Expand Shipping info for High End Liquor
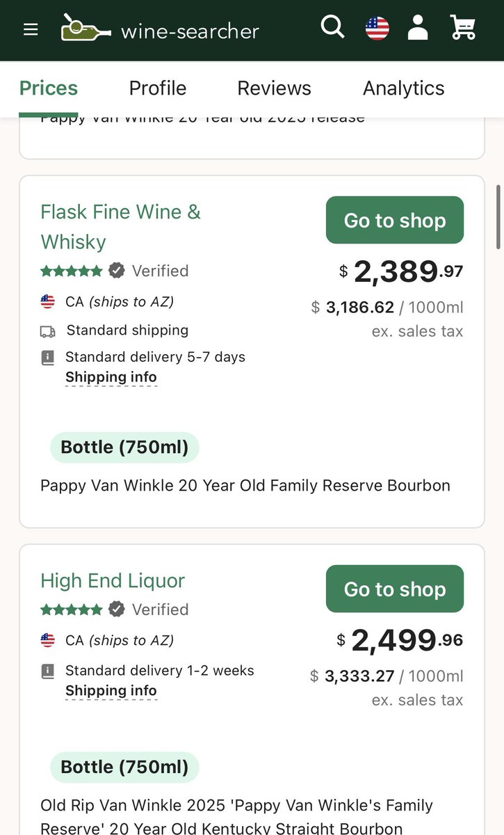Screen dimensions: 504x835 [x=111, y=691]
